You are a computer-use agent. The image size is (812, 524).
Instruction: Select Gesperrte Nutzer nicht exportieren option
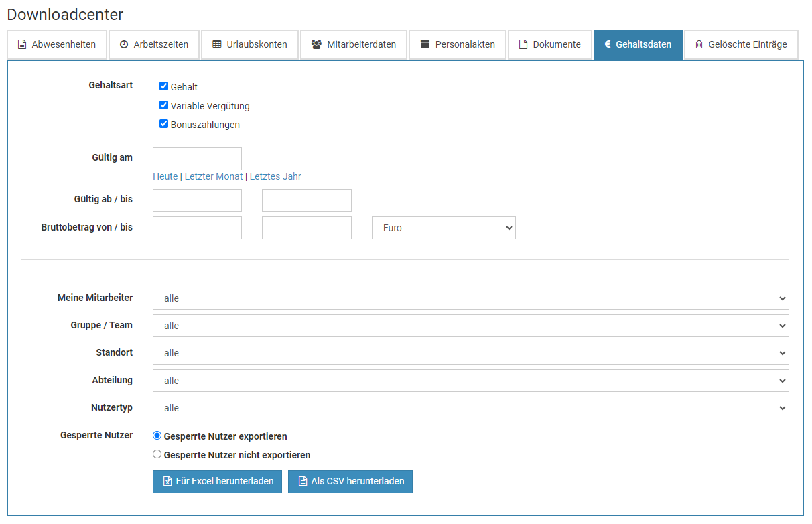click(157, 454)
